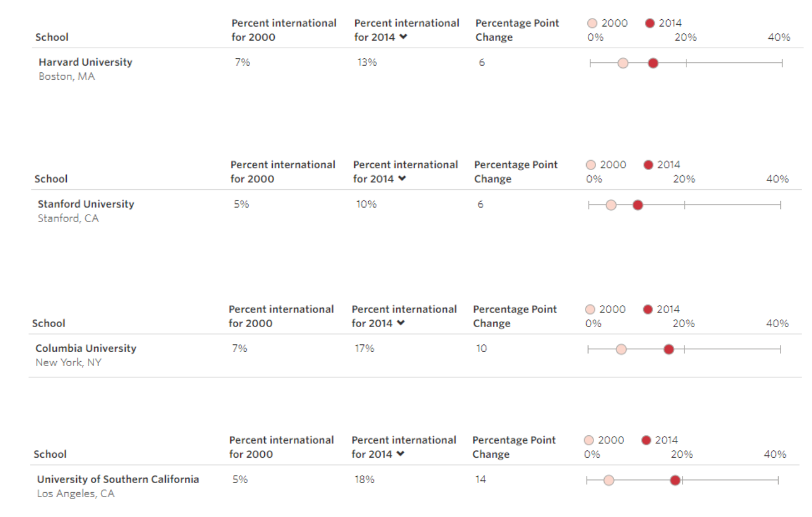Click Columbia's light 2000 data point
The width and height of the screenshot is (812, 517).
click(x=621, y=349)
